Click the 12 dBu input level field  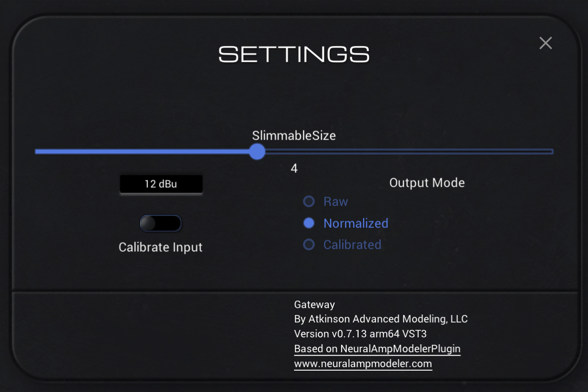click(161, 184)
